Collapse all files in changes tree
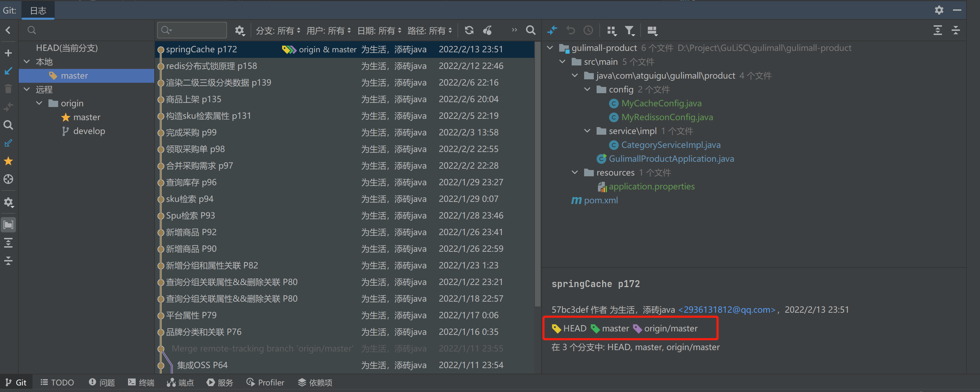The width and height of the screenshot is (980, 392). tap(956, 30)
